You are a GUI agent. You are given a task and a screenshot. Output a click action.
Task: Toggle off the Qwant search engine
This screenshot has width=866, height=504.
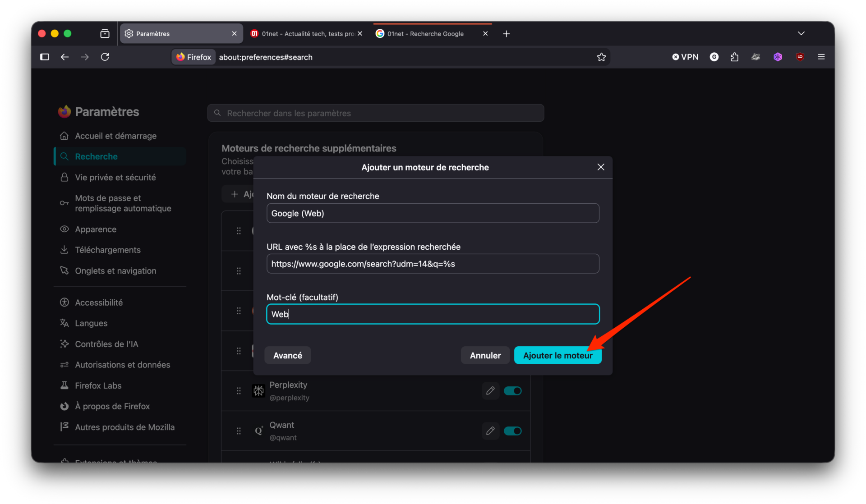click(512, 431)
